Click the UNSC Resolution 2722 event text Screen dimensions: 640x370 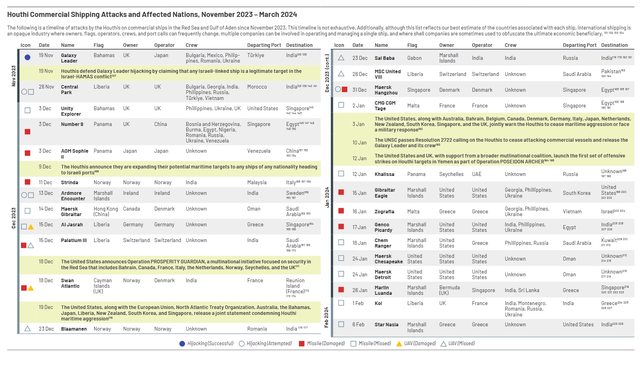tap(501, 142)
